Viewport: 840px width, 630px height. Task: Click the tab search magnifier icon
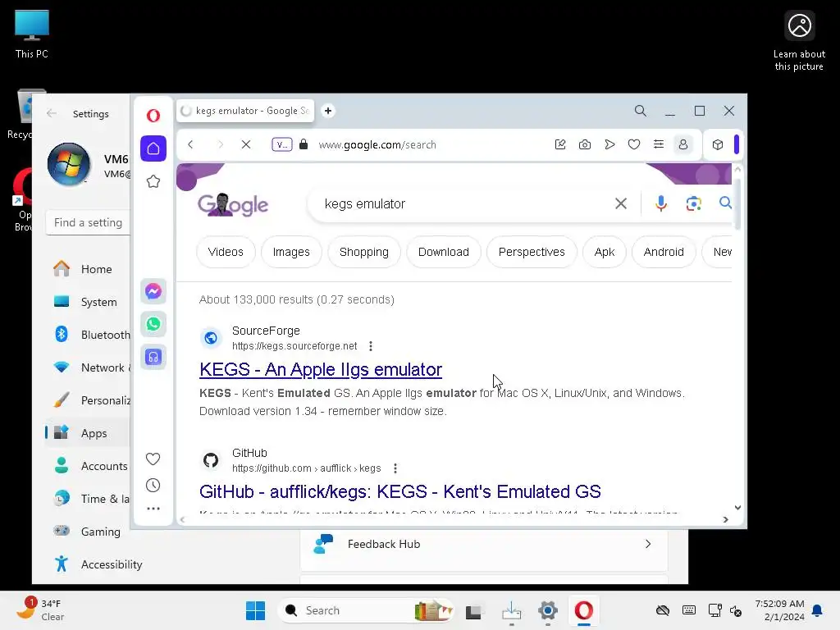[x=640, y=111]
